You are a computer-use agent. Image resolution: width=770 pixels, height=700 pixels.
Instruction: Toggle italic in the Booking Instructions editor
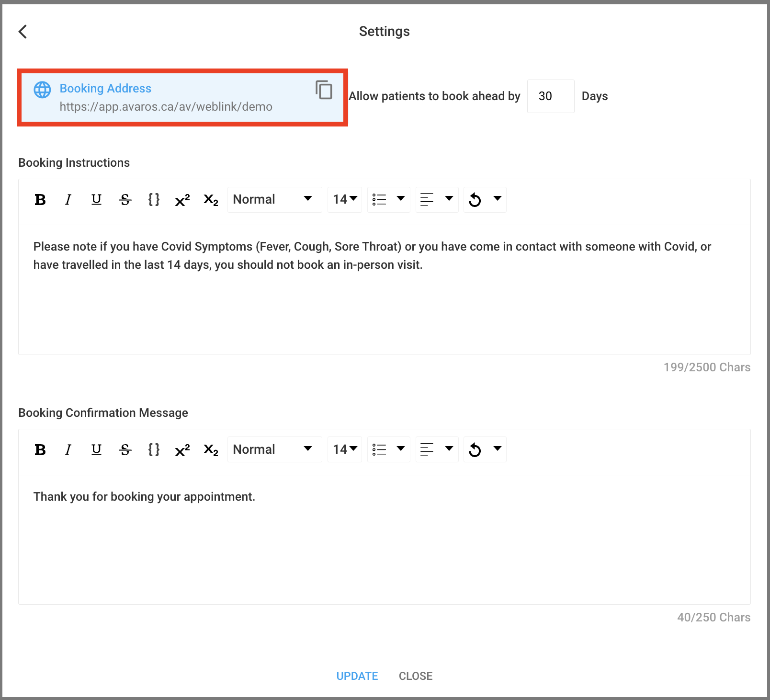click(x=68, y=200)
